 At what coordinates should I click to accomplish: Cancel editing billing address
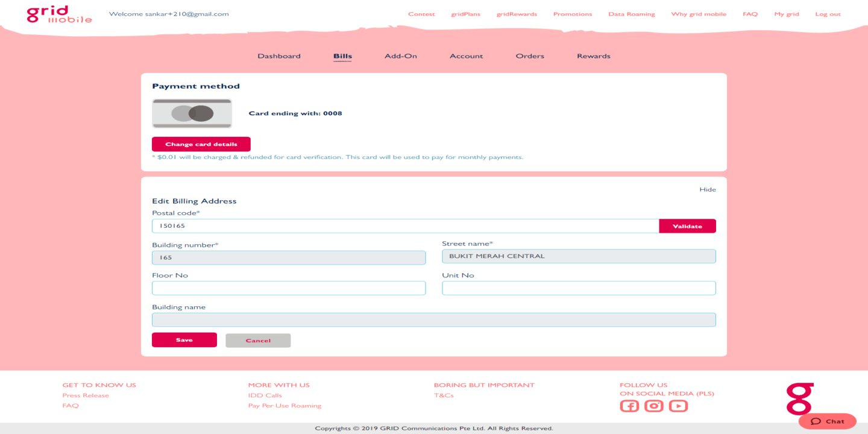[x=258, y=341]
